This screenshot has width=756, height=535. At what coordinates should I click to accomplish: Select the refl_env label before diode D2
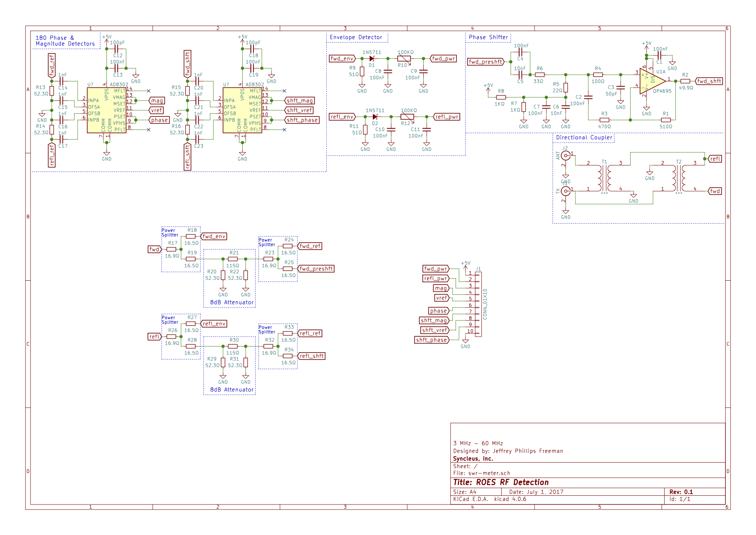pos(342,117)
